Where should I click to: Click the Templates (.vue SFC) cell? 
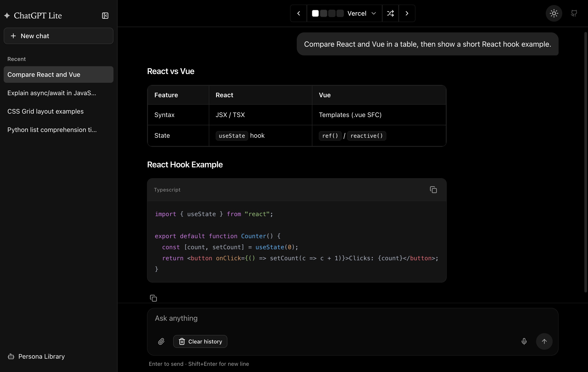pos(379,115)
